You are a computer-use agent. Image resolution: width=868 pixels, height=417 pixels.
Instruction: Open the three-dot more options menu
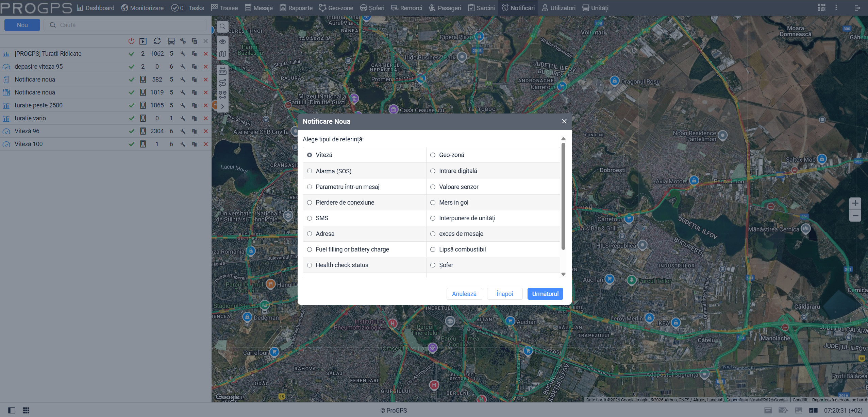tap(836, 8)
